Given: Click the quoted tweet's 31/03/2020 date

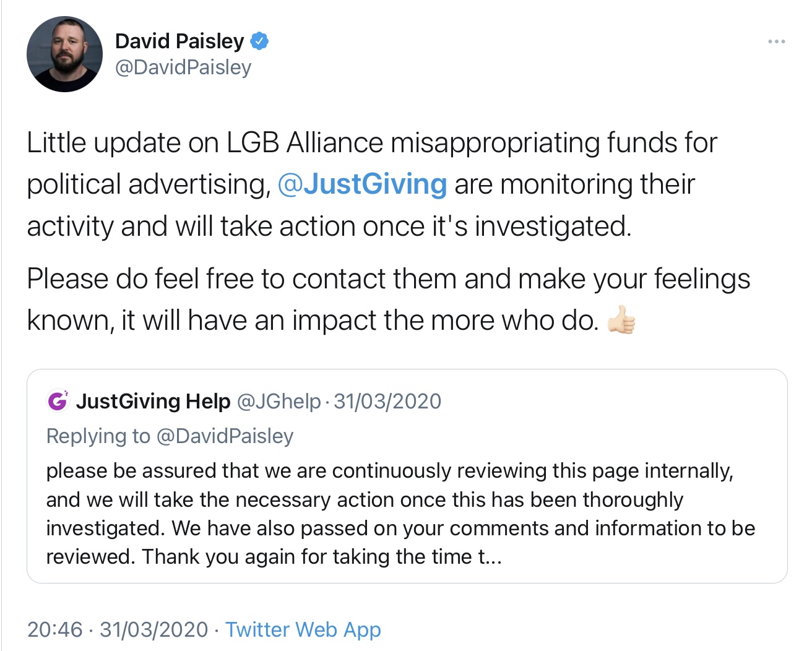Looking at the screenshot, I should tap(387, 401).
